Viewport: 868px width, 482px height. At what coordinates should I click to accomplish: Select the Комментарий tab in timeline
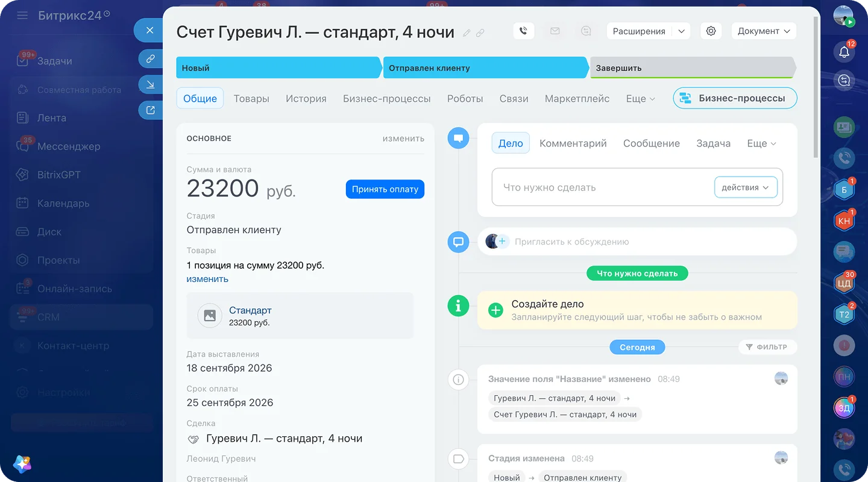pyautogui.click(x=573, y=143)
